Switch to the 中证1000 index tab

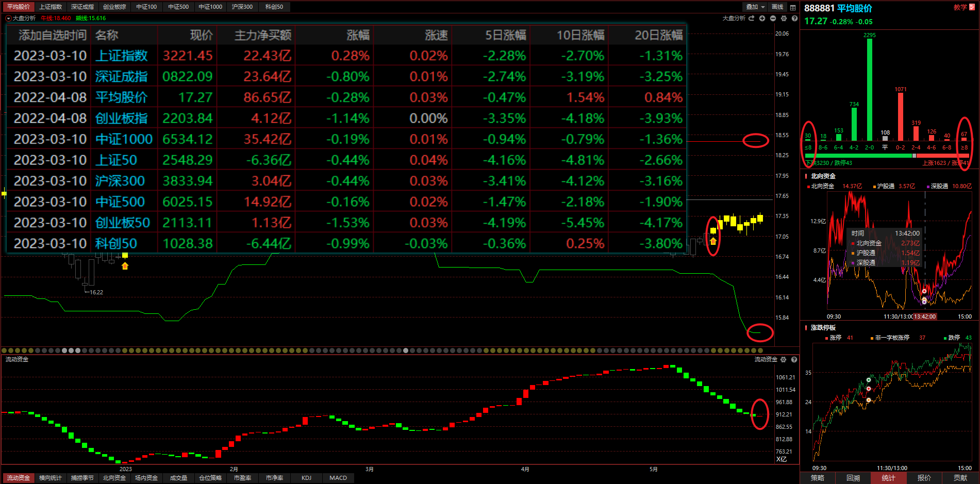(210, 7)
